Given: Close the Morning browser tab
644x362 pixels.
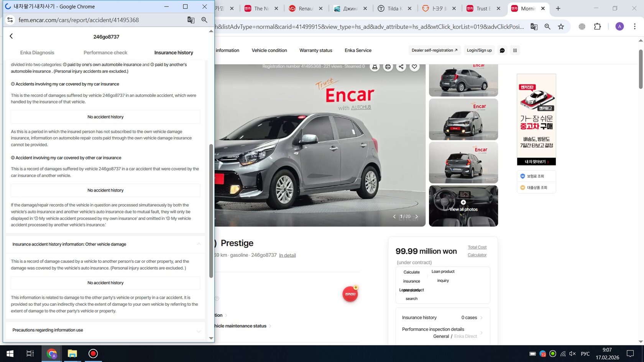Looking at the screenshot, I should [543, 8].
